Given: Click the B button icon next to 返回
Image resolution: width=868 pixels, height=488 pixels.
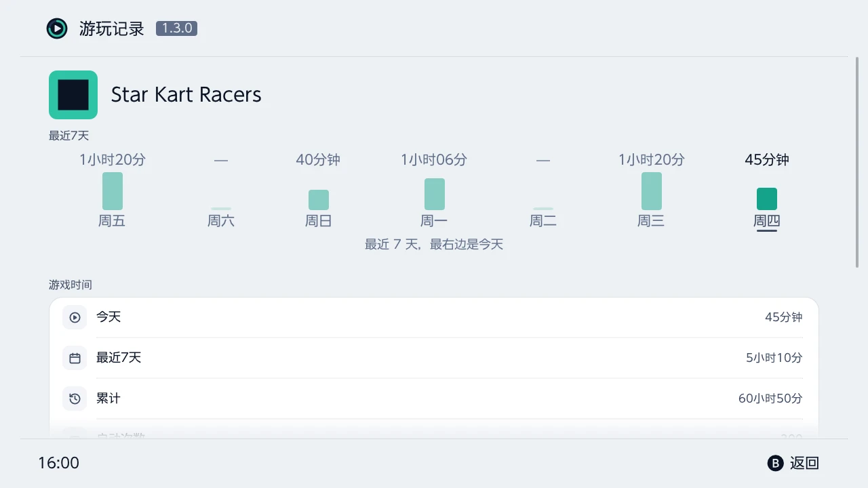Looking at the screenshot, I should point(775,463).
